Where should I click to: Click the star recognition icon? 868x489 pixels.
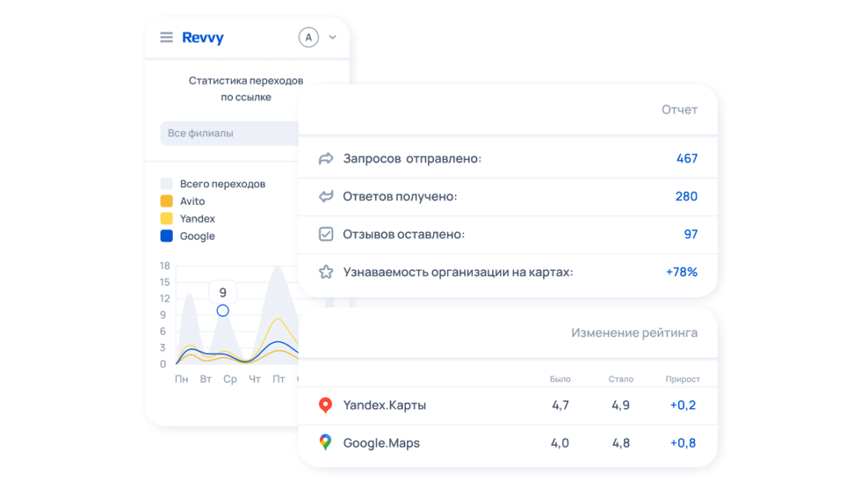[326, 272]
